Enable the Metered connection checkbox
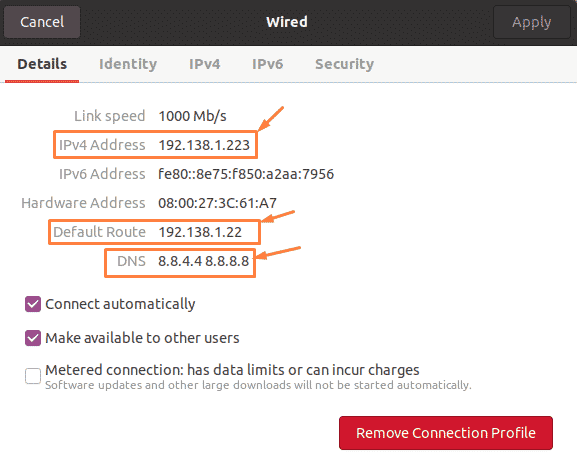The height and width of the screenshot is (473, 577). (33, 376)
